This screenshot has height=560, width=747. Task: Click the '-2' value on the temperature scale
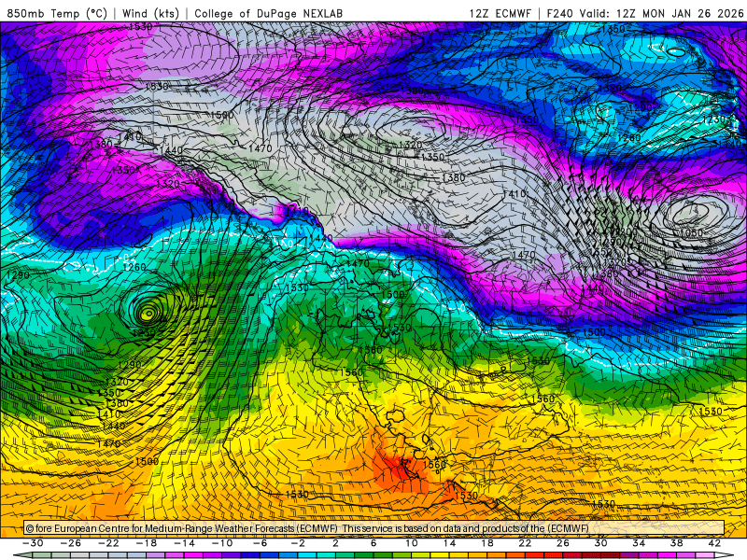tap(298, 543)
